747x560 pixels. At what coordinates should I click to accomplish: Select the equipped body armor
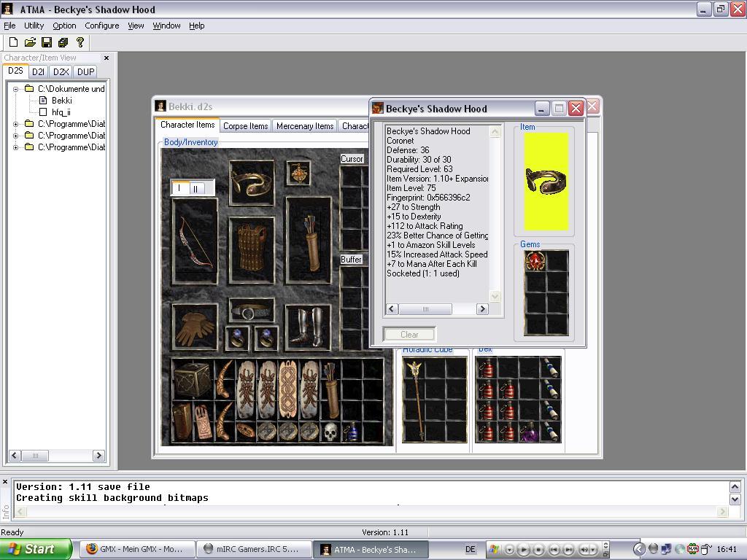click(x=252, y=251)
